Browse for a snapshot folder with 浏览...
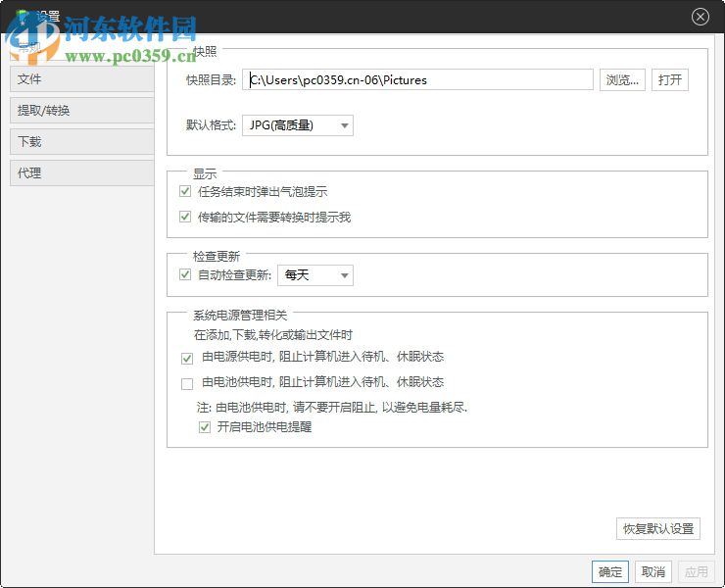725x588 pixels. [x=622, y=80]
